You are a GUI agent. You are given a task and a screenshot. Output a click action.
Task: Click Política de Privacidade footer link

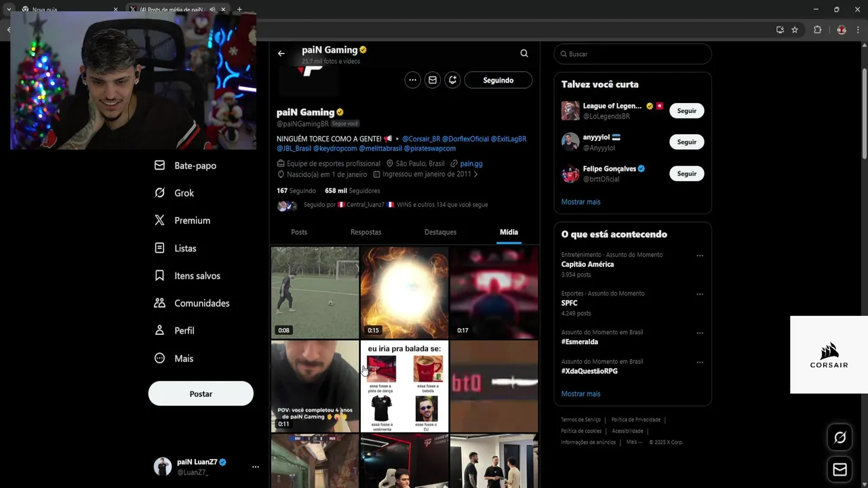(635, 420)
